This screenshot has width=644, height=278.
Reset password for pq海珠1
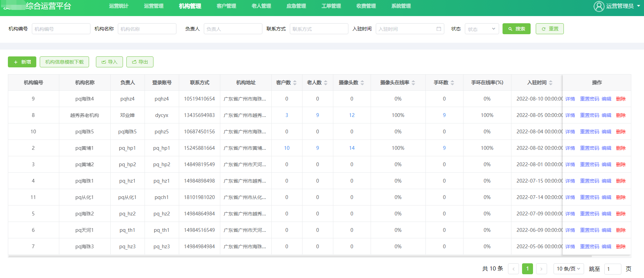pos(590,181)
